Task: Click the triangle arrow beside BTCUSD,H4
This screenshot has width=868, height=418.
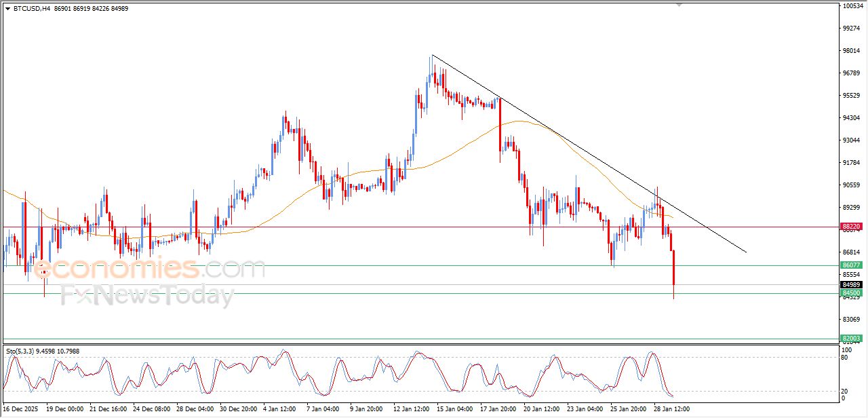Action: click(8, 8)
